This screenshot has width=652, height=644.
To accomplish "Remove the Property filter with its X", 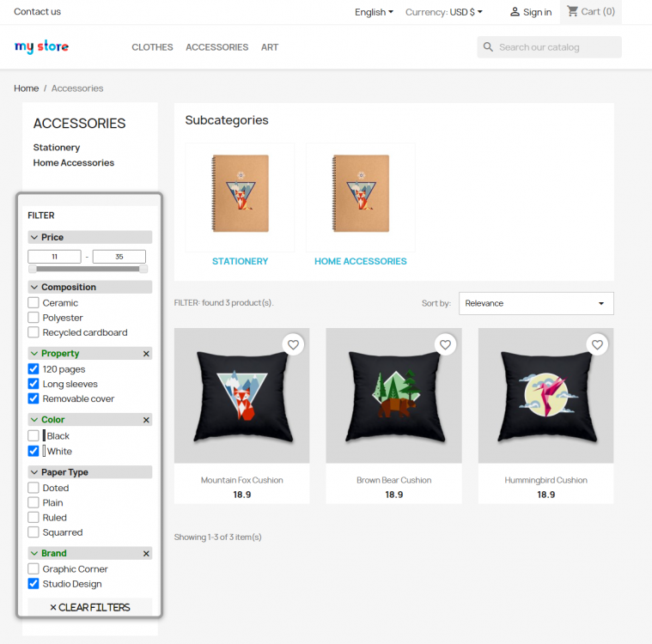I will click(x=146, y=354).
